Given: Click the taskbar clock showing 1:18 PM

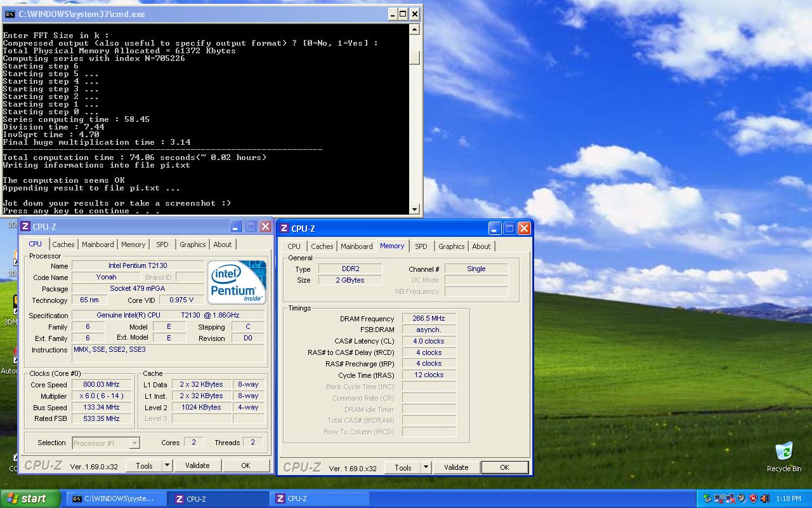Looking at the screenshot, I should [x=788, y=498].
